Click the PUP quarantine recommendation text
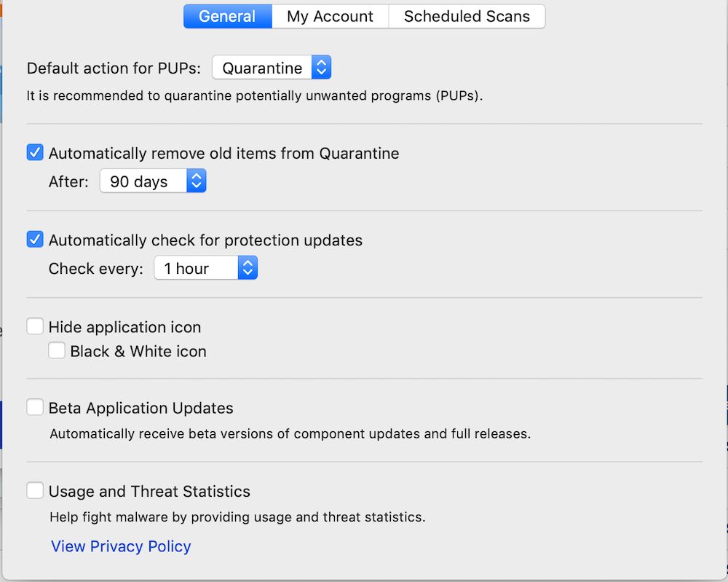 click(254, 95)
